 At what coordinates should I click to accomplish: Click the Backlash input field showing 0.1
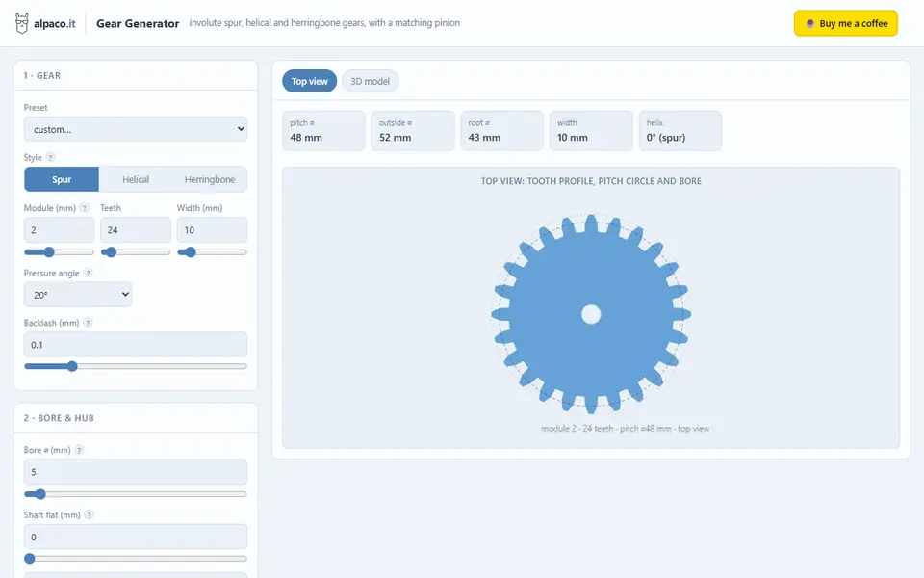tap(136, 345)
